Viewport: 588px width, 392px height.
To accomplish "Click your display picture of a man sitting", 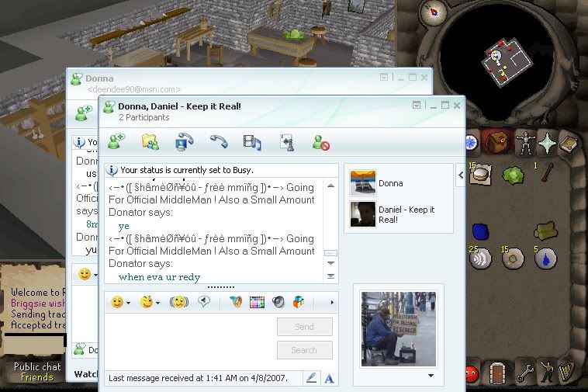I will [398, 328].
